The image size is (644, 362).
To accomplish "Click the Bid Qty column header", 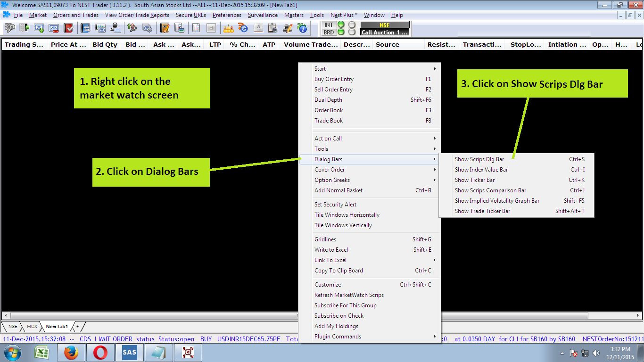I will coord(105,45).
